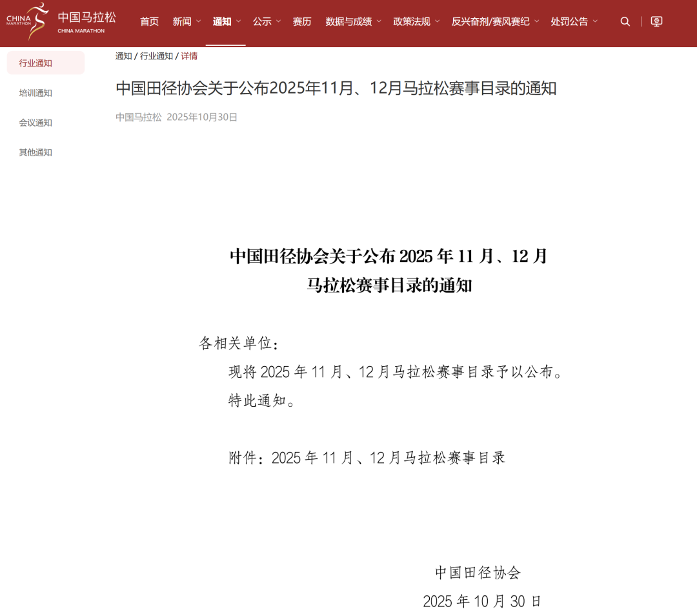Switch to 培训通知 sidebar item
This screenshot has height=616, width=697.
35,93
